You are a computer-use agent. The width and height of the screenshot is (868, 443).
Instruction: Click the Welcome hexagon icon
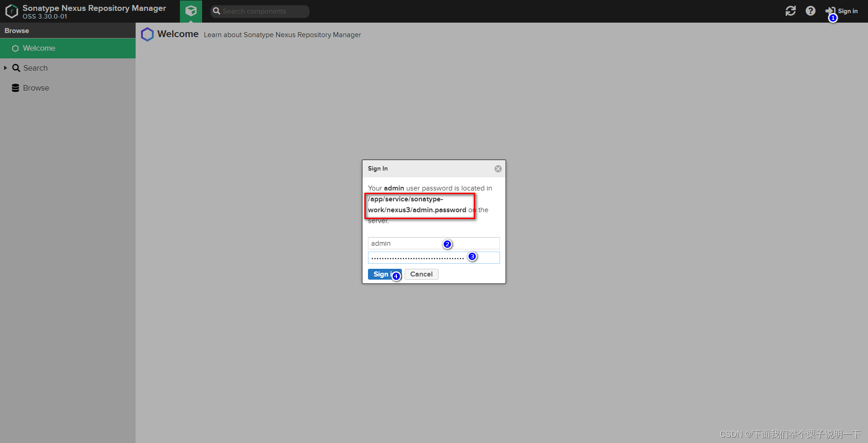point(147,34)
